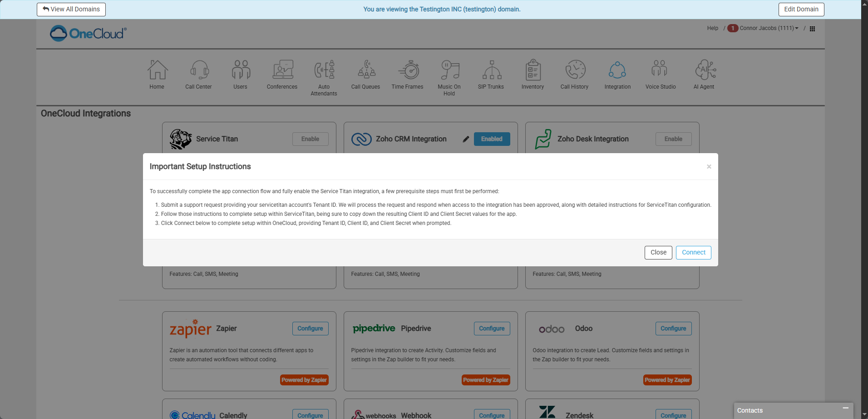Expand the Connor Jacobs user dropdown
Image resolution: width=868 pixels, height=419 pixels.
click(769, 28)
